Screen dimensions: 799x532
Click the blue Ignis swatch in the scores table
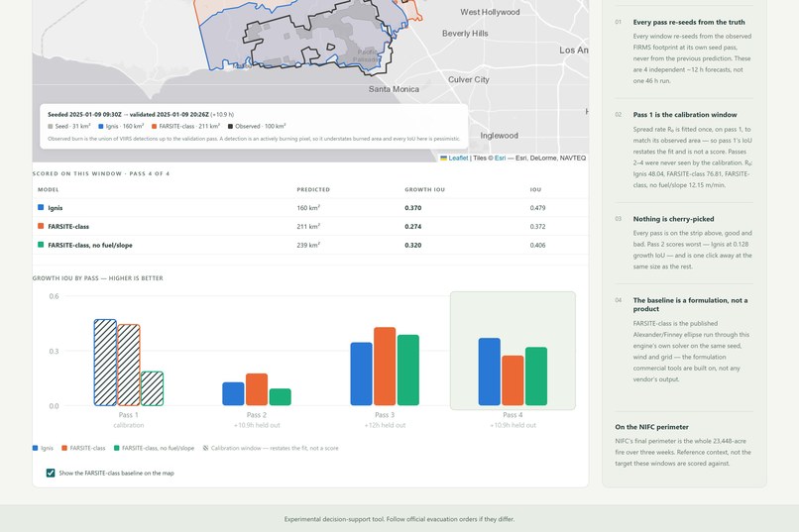point(41,207)
